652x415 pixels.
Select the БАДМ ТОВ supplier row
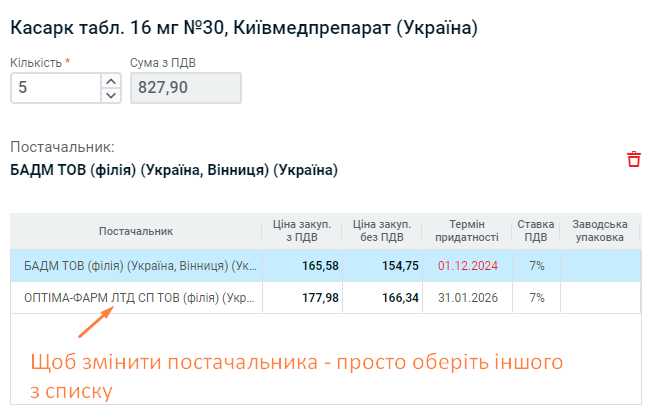326,266
